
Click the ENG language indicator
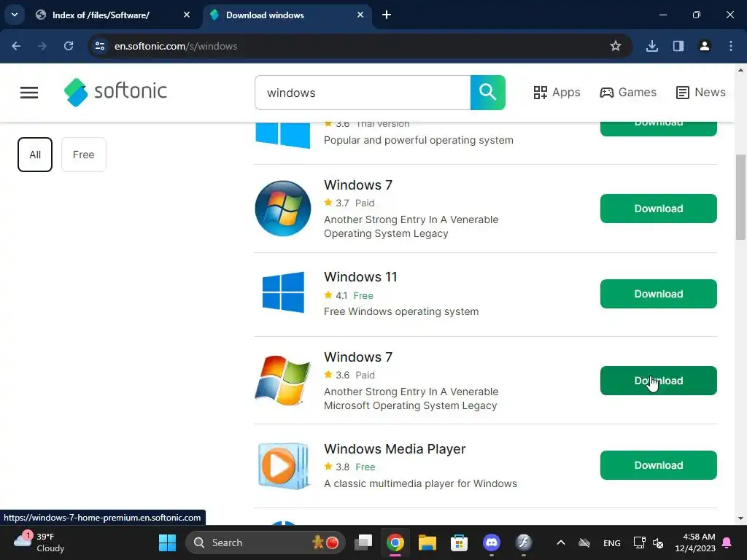(x=612, y=542)
